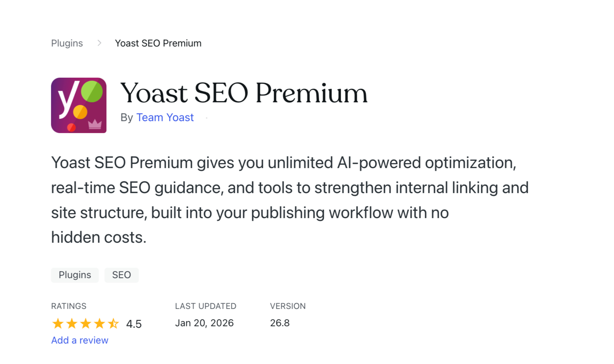Click the breadcrumb chevron separator
The image size is (614, 364).
click(100, 43)
